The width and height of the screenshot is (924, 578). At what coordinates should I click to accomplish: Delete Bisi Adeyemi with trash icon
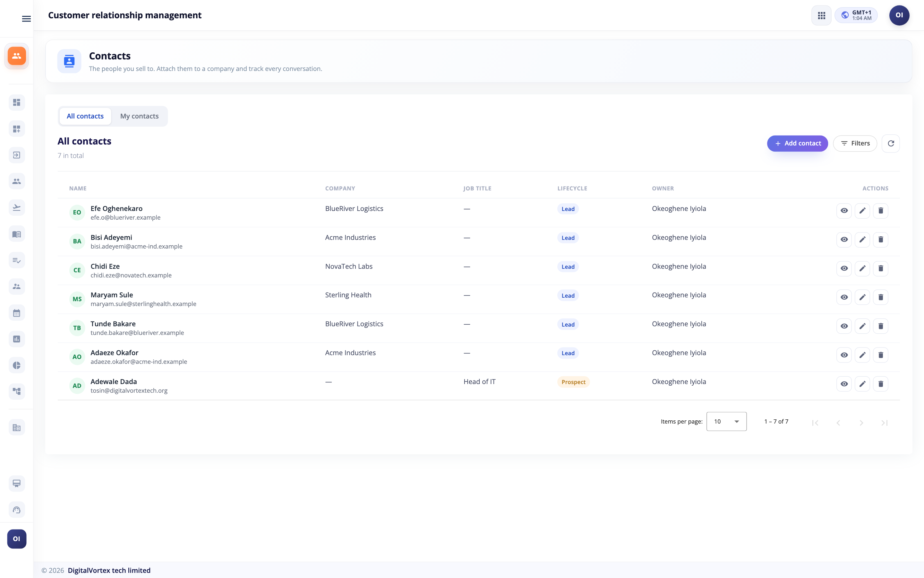coord(881,239)
